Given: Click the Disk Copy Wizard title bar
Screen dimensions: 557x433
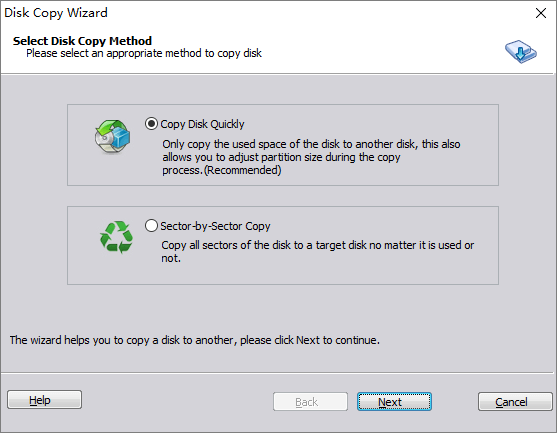Looking at the screenshot, I should point(266,13).
